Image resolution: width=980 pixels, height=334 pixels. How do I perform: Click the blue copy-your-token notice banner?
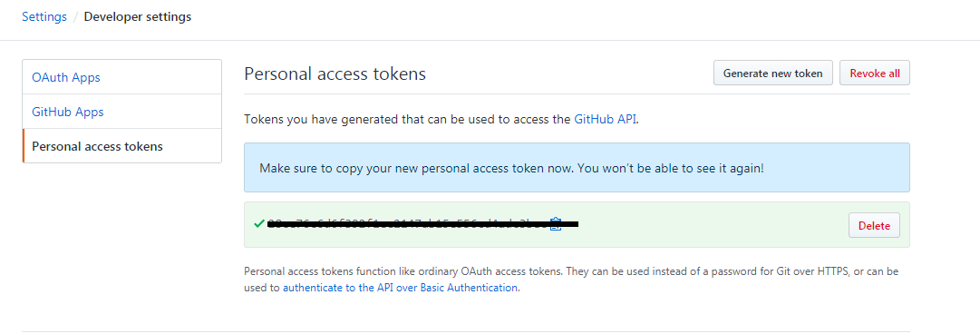point(577,168)
